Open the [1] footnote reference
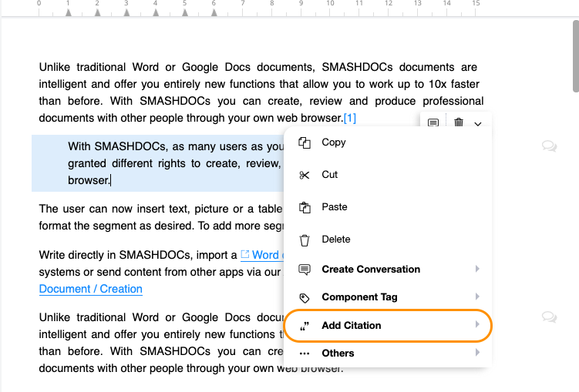The image size is (579, 392). coord(350,118)
